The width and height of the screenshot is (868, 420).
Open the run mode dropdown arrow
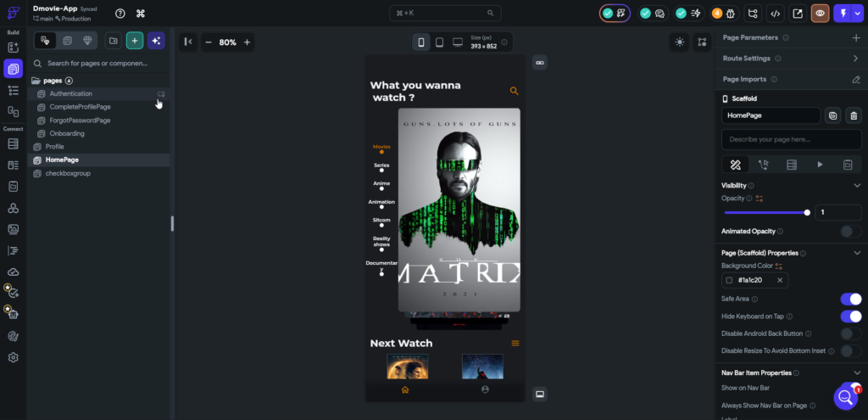click(858, 14)
